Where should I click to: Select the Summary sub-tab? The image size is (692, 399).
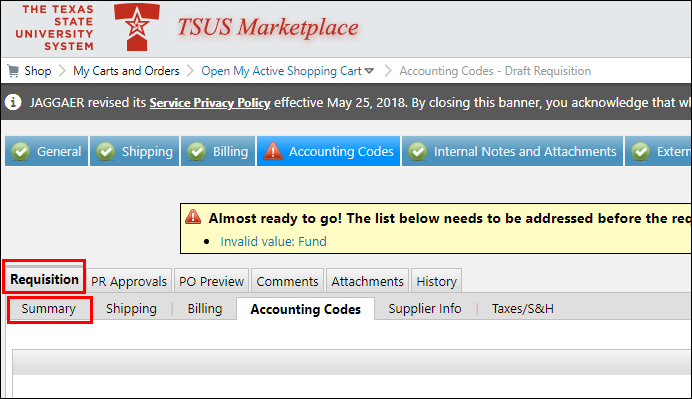click(49, 309)
